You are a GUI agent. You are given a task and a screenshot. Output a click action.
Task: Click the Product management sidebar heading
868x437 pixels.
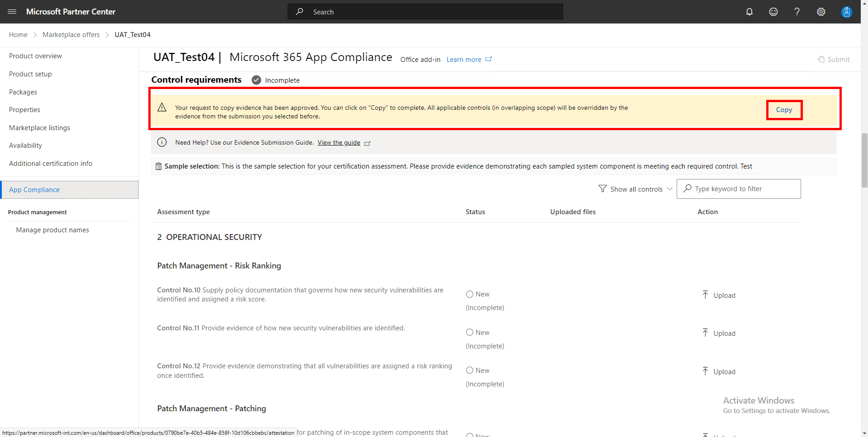[38, 212]
